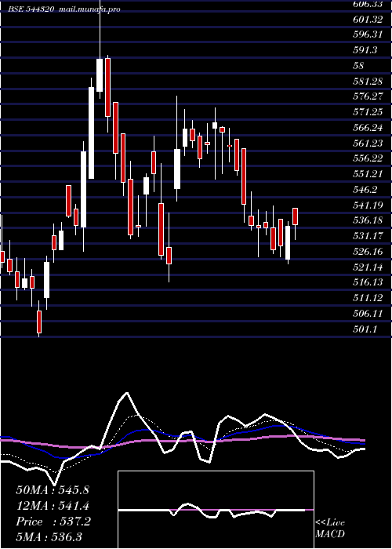The width and height of the screenshot is (392, 549).
Task: Click the 511.12 price axis label
Action: tap(367, 297)
